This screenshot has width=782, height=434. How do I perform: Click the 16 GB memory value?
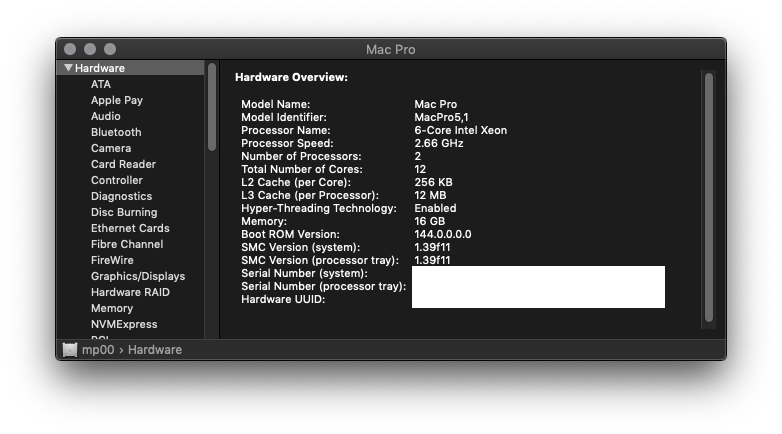[x=429, y=221]
